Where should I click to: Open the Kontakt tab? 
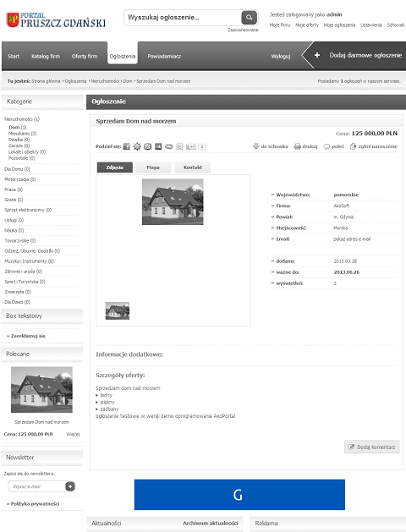[x=193, y=167]
